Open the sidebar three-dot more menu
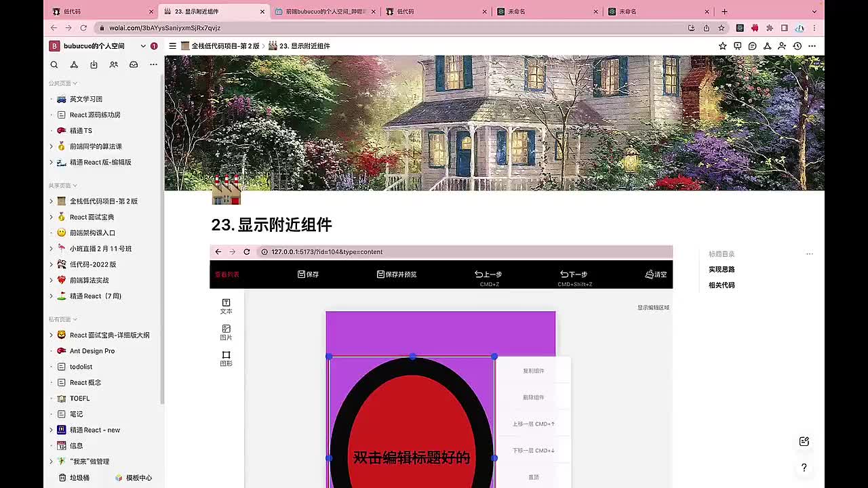Image resolution: width=868 pixels, height=488 pixels. tap(153, 64)
